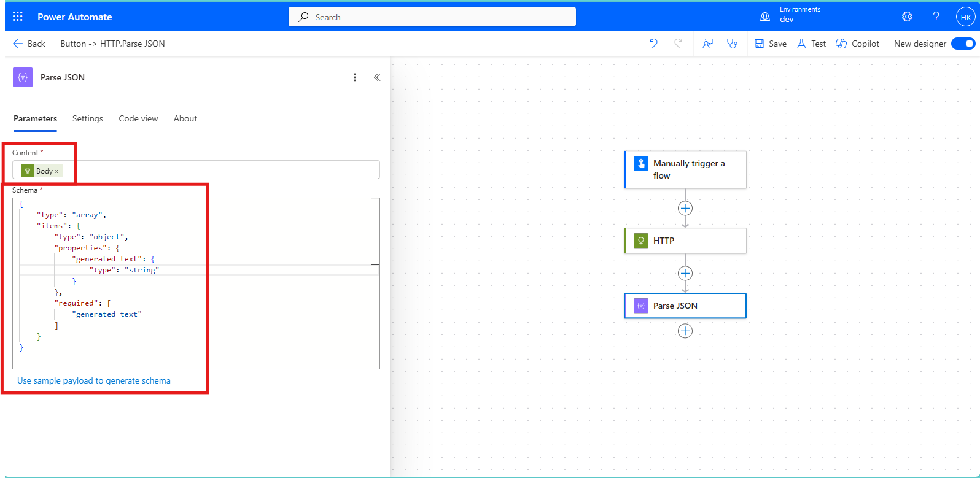This screenshot has height=478, width=980.
Task: Open Parse JSON more options menu
Action: pos(355,77)
